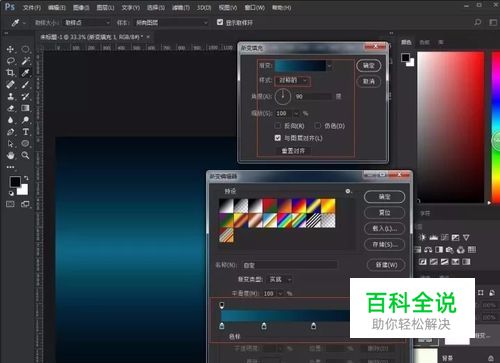Select the Type tool

point(26,132)
